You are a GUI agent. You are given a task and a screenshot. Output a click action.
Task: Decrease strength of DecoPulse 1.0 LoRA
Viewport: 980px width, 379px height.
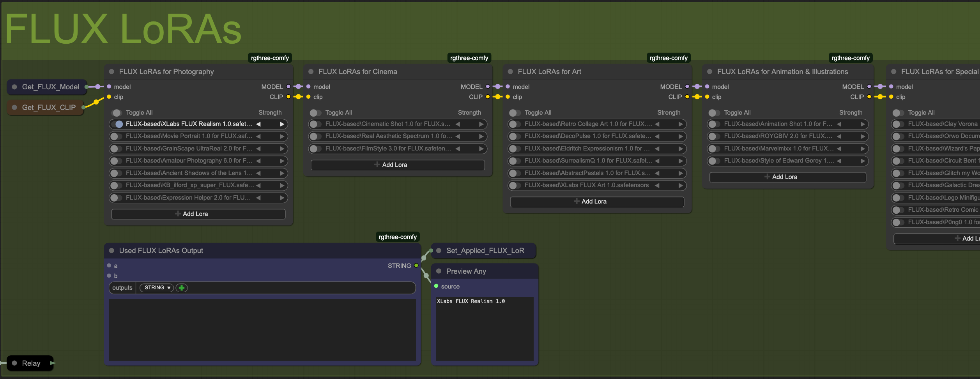tap(657, 136)
